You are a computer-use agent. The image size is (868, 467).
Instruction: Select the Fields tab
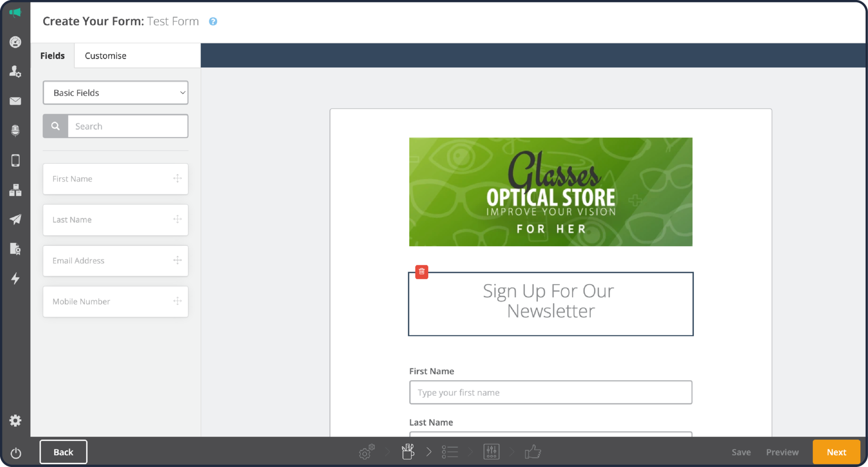52,55
